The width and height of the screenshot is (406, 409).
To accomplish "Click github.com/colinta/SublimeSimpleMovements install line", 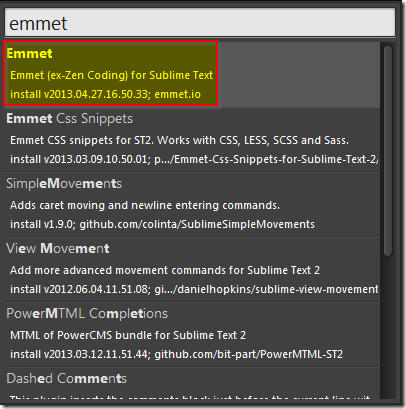I will 162,224.
